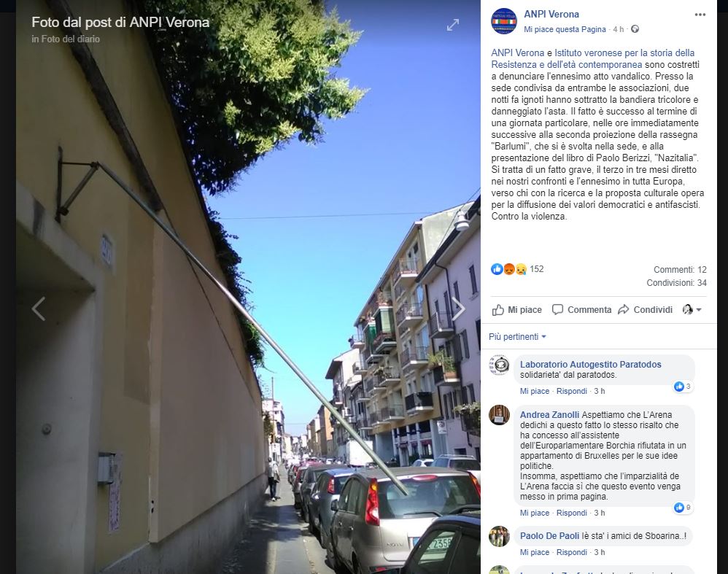The image size is (728, 574).
Task: Like Paolo De Paoli's comment
Action: (535, 552)
